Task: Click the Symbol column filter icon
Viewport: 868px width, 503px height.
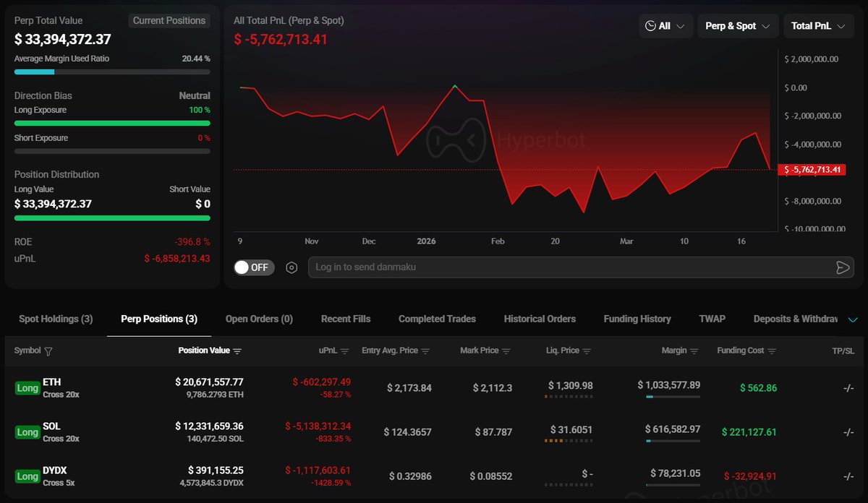Action: (x=48, y=351)
